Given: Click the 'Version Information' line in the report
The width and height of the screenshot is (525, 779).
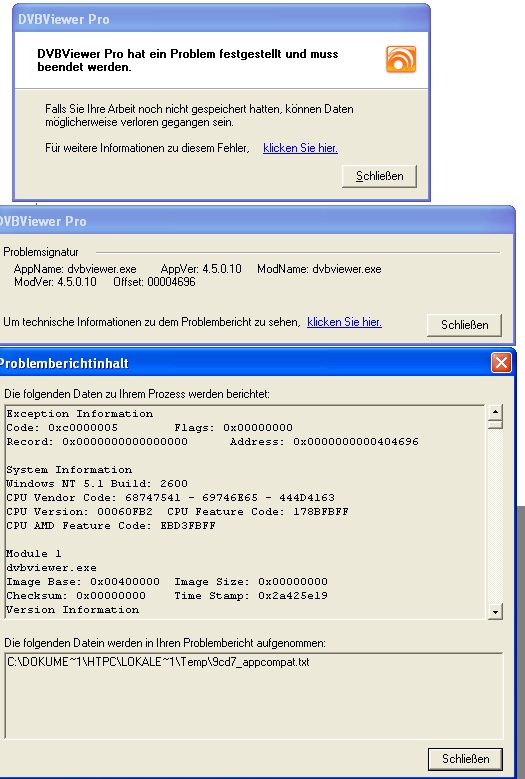Looking at the screenshot, I should click(x=73, y=610).
